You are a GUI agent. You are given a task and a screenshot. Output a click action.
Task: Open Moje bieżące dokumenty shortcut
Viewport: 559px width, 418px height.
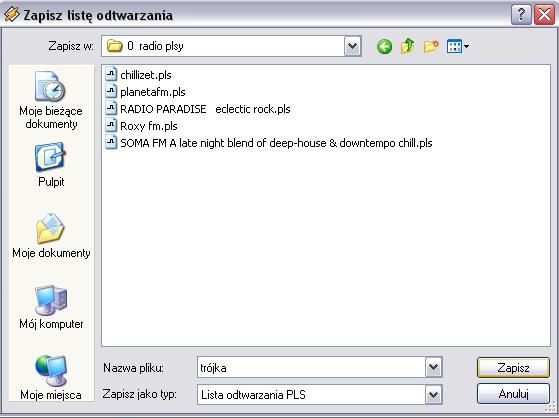[x=51, y=100]
